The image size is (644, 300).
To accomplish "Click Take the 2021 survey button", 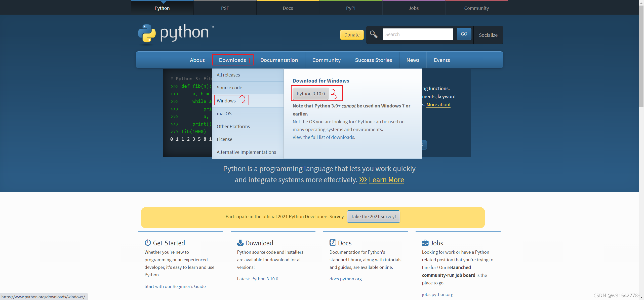I will click(x=373, y=216).
